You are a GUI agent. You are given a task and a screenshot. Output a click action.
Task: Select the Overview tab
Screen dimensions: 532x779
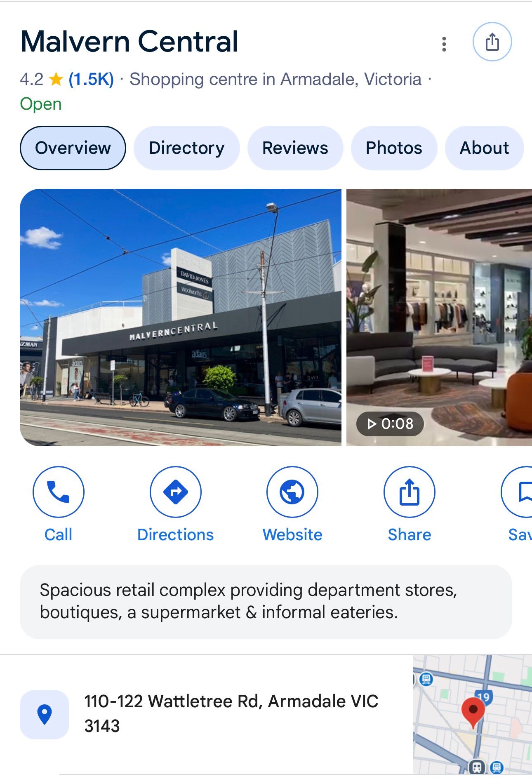click(x=73, y=148)
